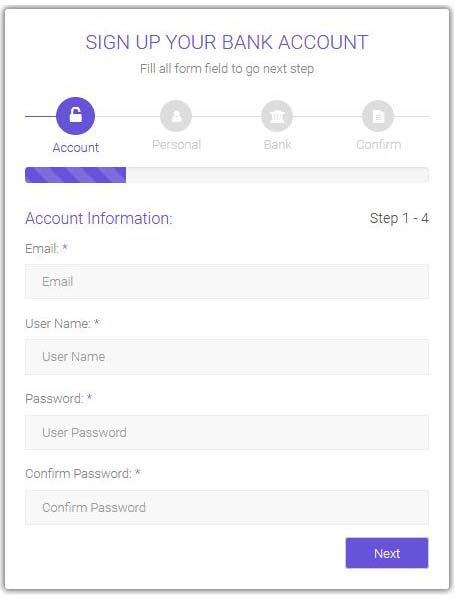Click the Confirm Password field label

pyautogui.click(x=83, y=474)
